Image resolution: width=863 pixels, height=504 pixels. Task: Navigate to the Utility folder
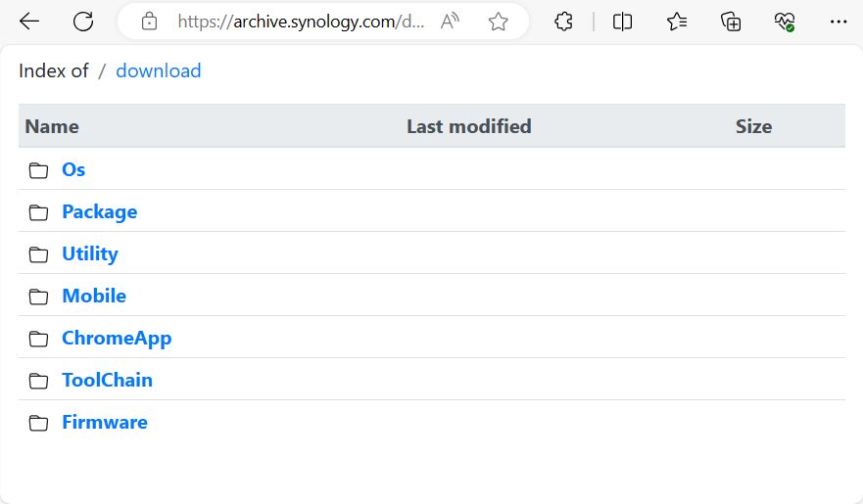click(x=89, y=253)
